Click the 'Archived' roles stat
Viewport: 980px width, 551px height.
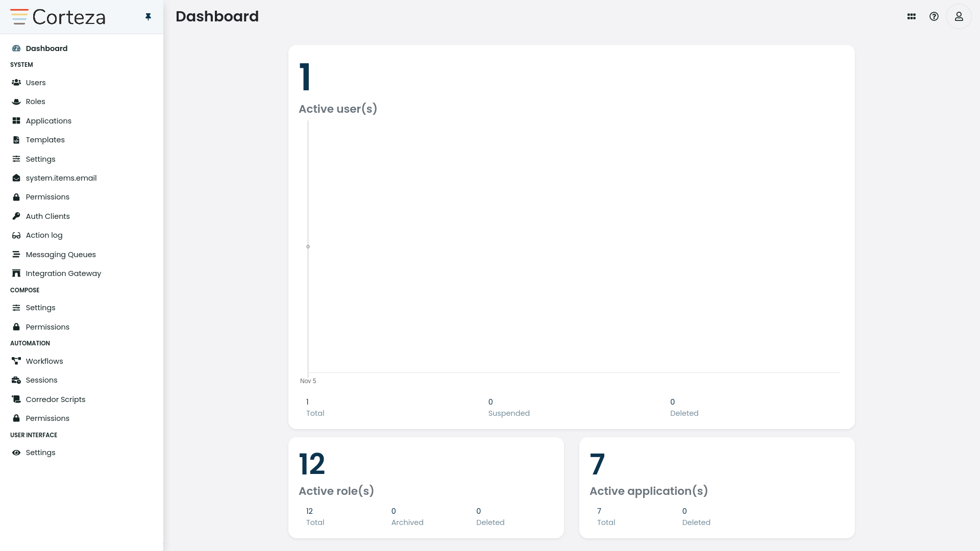(x=407, y=517)
